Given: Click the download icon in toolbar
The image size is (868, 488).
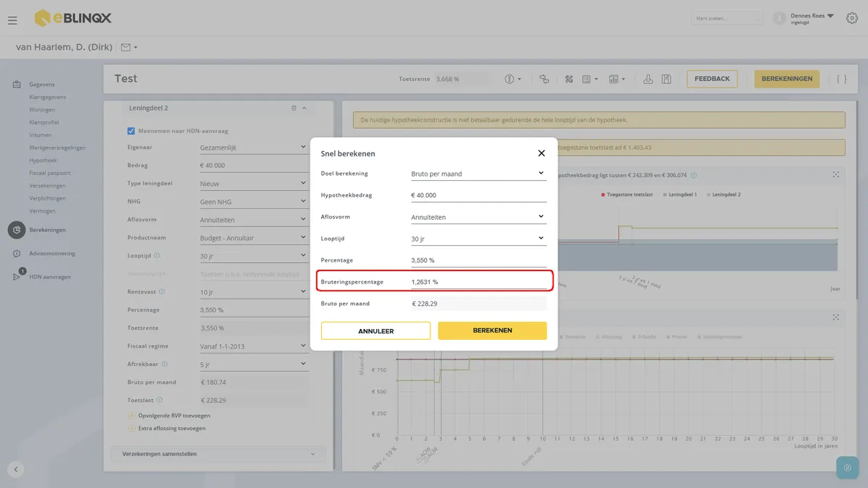Looking at the screenshot, I should [648, 79].
